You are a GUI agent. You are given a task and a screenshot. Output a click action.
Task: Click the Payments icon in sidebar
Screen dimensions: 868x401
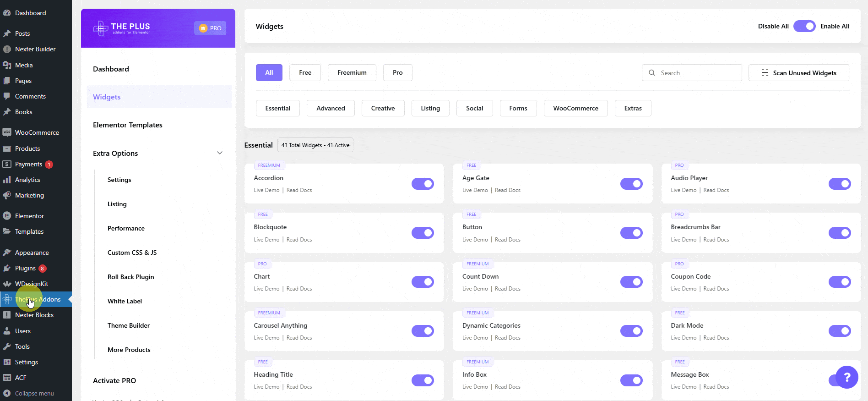coord(7,164)
